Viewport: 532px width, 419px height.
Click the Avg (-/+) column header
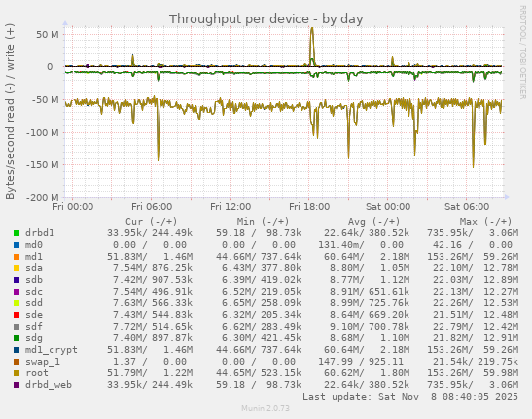(x=373, y=222)
